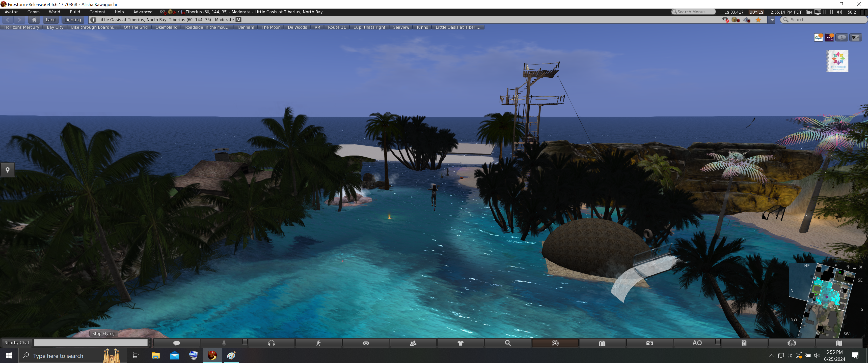Go back with navigation back arrow
868x363 pixels.
coord(7,19)
